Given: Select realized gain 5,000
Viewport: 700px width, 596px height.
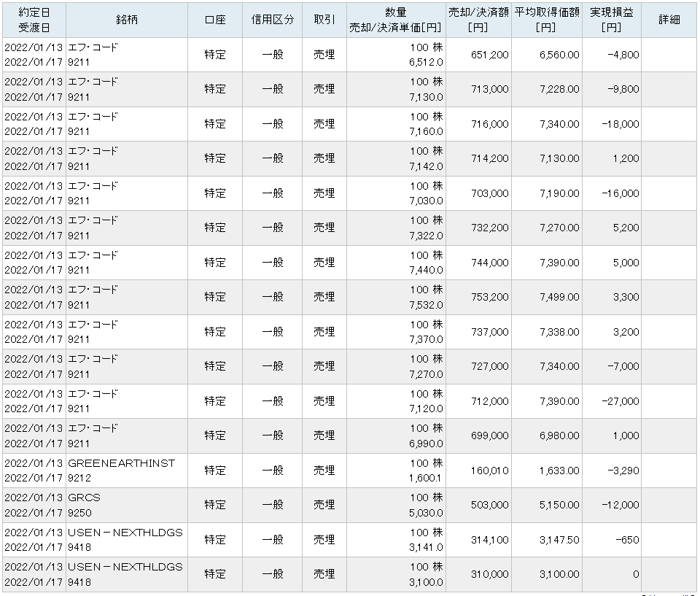Looking at the screenshot, I should click(x=626, y=263).
